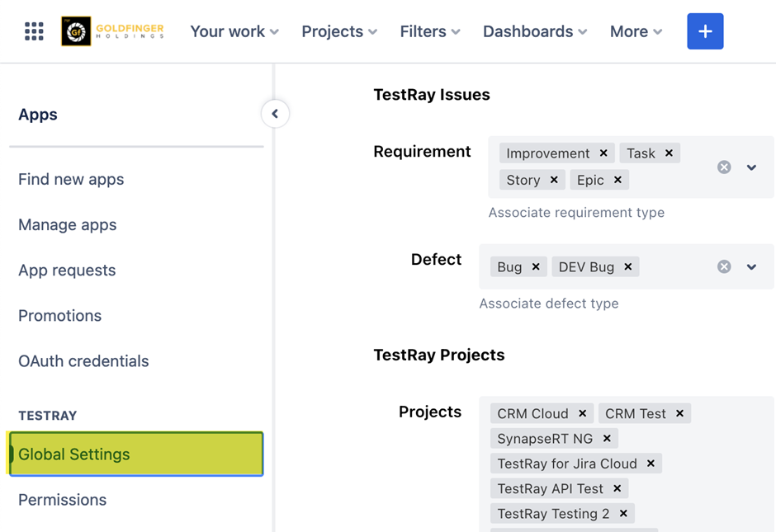
Task: Remove the DEV Bug defect tag
Action: (x=628, y=267)
